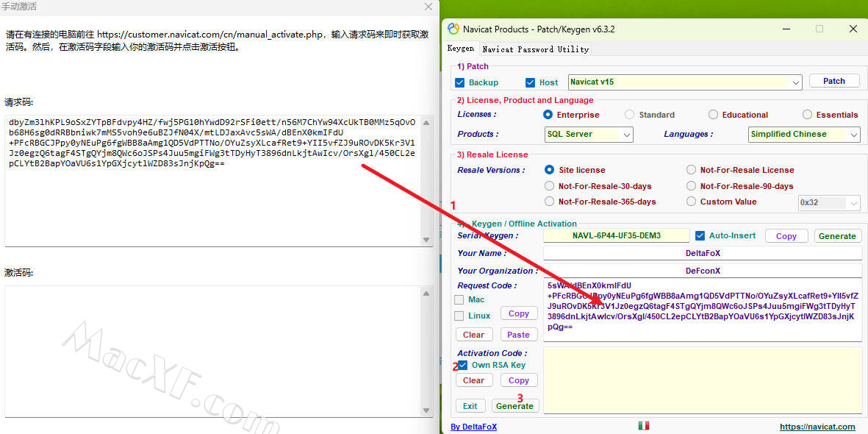Close the Navicat Patch/Keygen window
Viewport: 868px width, 434px height.
point(853,29)
